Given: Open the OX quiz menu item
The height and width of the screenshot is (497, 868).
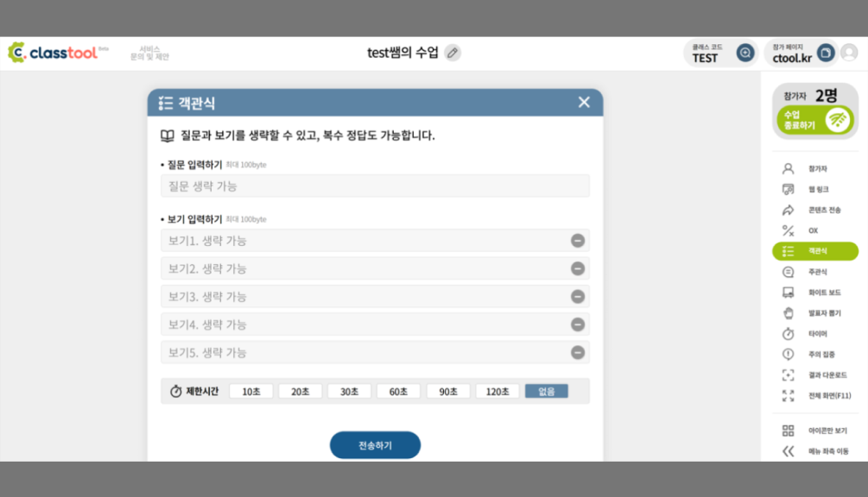Looking at the screenshot, I should click(814, 230).
